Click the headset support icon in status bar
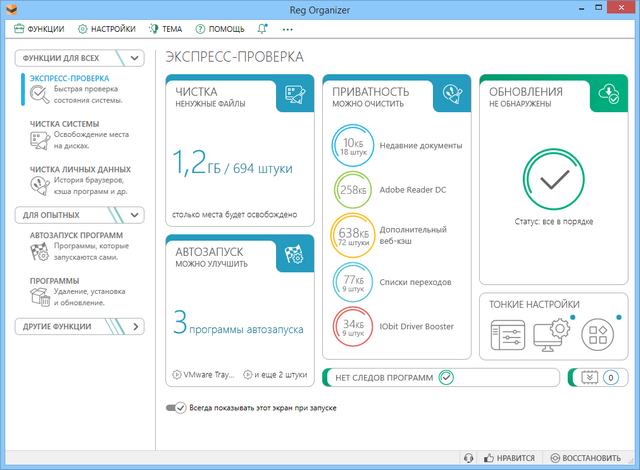Image resolution: width=640 pixels, height=470 pixels. (x=469, y=457)
